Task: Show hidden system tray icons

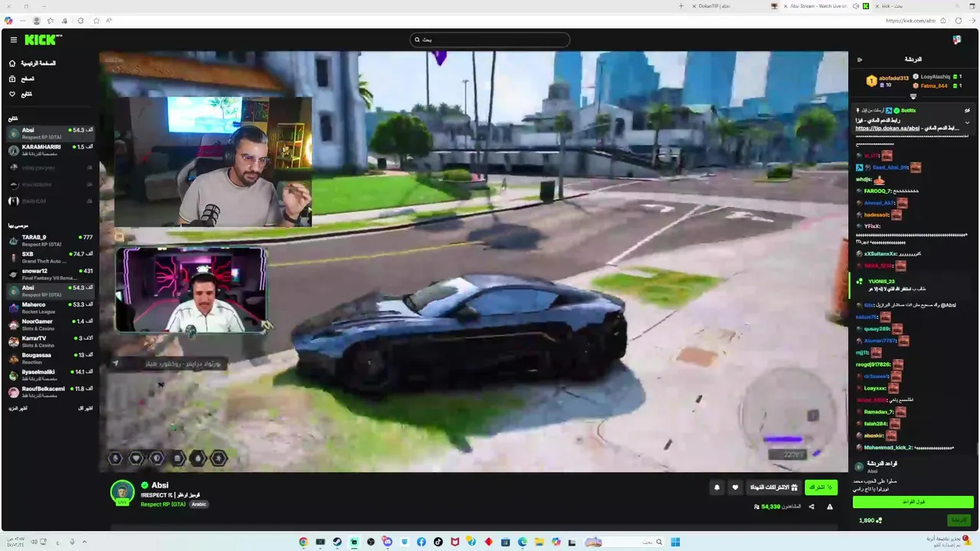Action: (x=84, y=542)
